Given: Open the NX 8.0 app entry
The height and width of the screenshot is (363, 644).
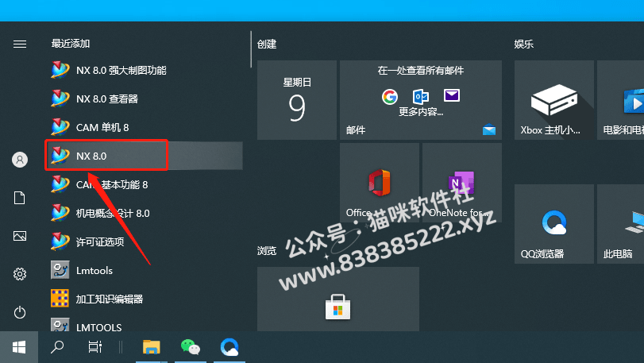Looking at the screenshot, I should click(144, 156).
